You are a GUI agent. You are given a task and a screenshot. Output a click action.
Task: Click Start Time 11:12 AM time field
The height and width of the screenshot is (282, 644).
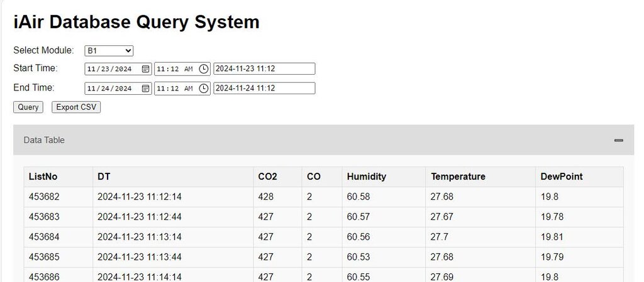click(182, 69)
